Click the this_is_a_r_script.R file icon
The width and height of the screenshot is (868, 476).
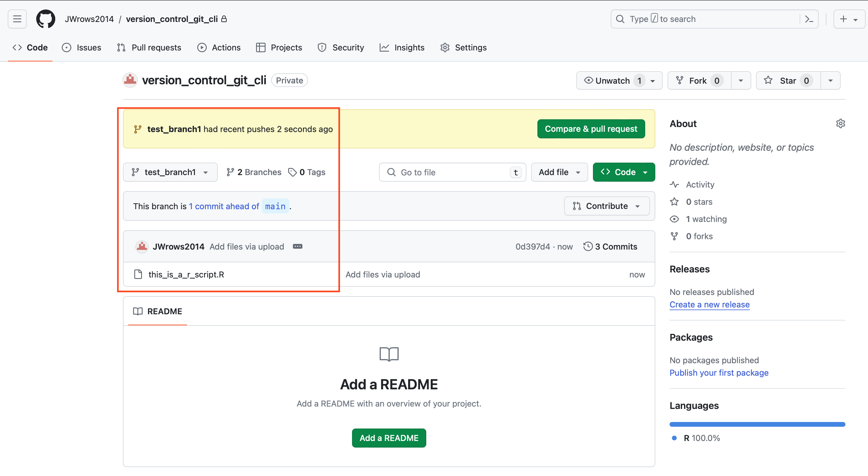(x=138, y=275)
